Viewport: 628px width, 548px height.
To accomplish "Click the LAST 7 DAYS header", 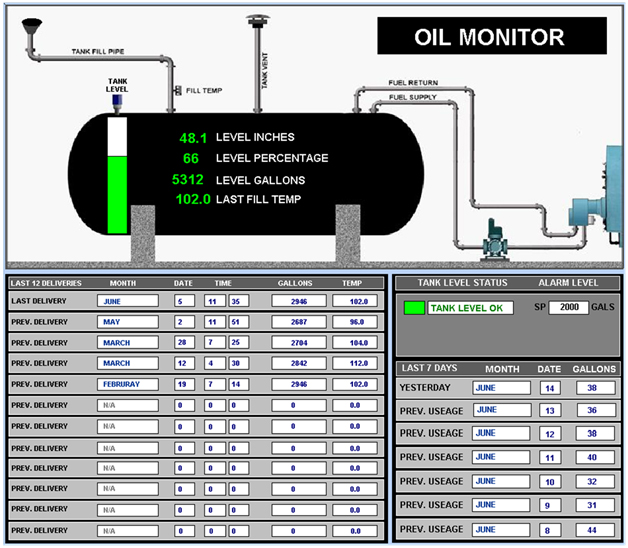I will click(x=429, y=368).
